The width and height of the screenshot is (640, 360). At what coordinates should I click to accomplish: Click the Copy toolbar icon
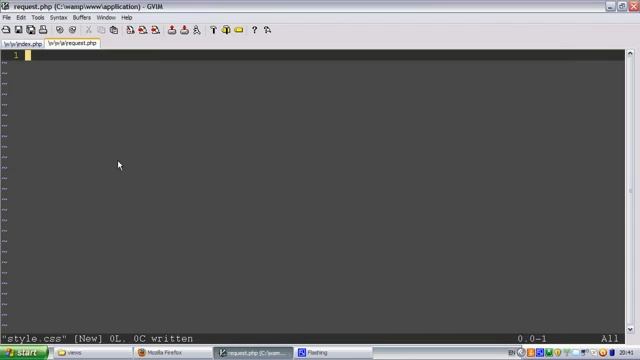[101, 30]
